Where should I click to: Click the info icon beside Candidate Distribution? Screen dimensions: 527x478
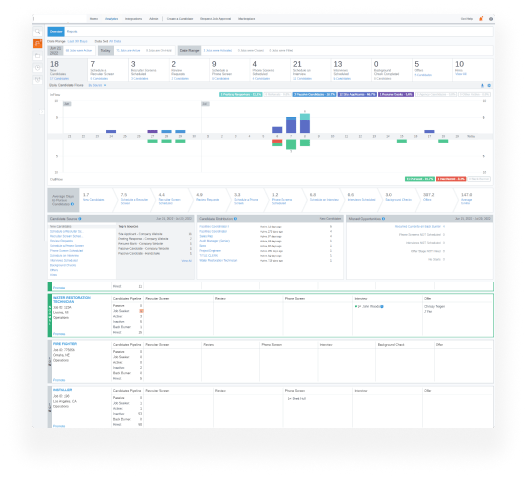coord(236,219)
